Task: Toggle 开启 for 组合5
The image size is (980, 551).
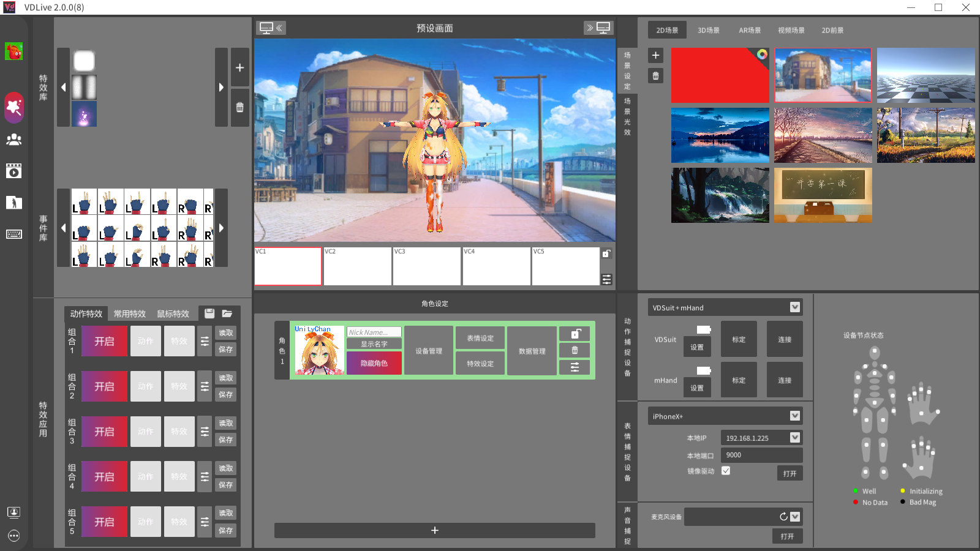Action: point(104,522)
